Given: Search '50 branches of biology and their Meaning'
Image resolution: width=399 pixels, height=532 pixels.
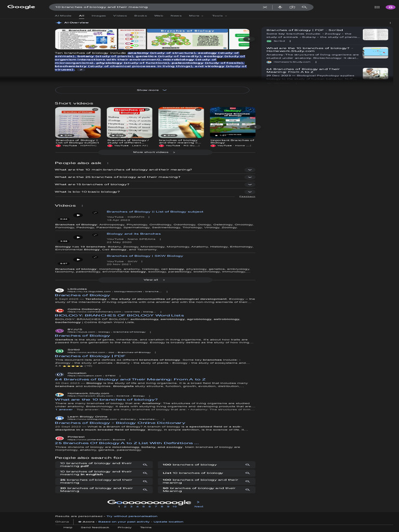Looking at the screenshot, I should [207, 489].
